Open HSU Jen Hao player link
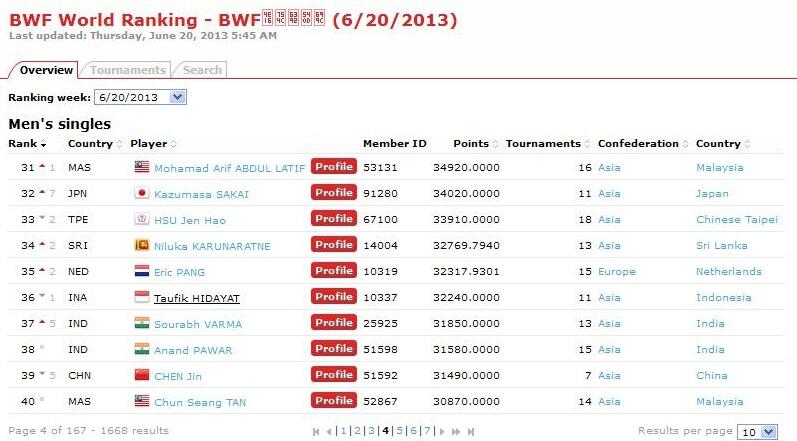The width and height of the screenshot is (797, 441). (190, 220)
